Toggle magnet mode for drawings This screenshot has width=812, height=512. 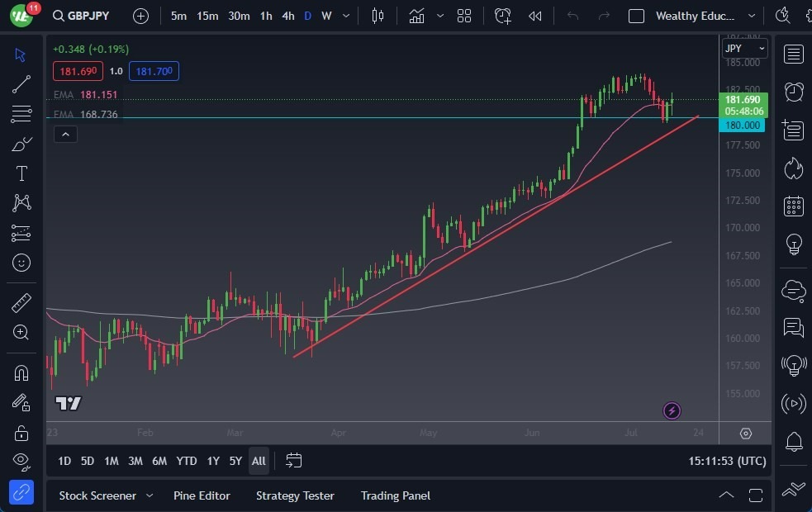click(21, 372)
